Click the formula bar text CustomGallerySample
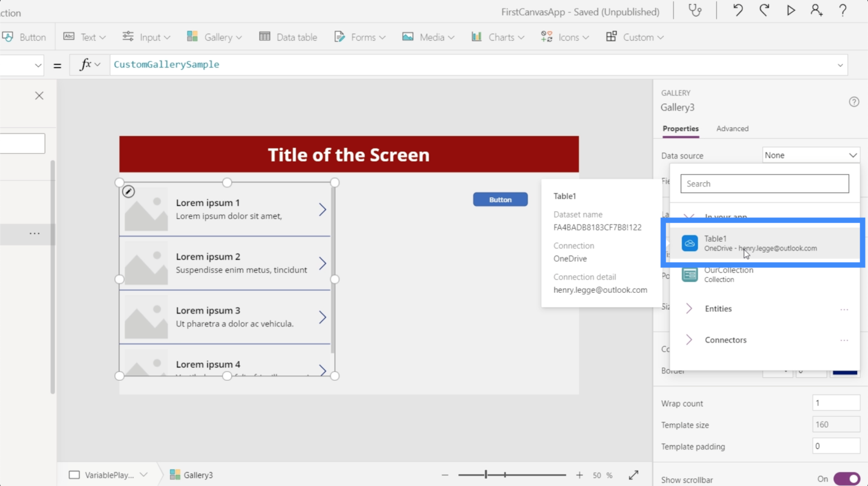 166,65
